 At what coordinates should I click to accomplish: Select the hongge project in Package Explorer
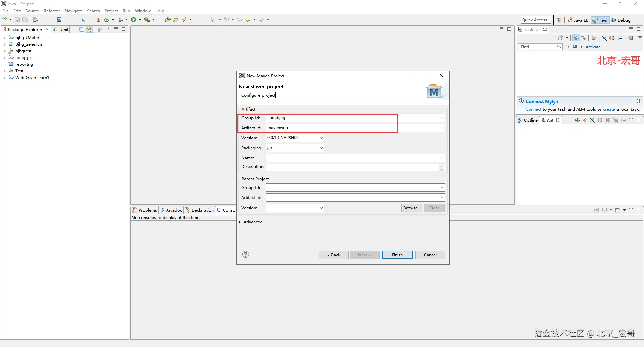[x=23, y=58]
